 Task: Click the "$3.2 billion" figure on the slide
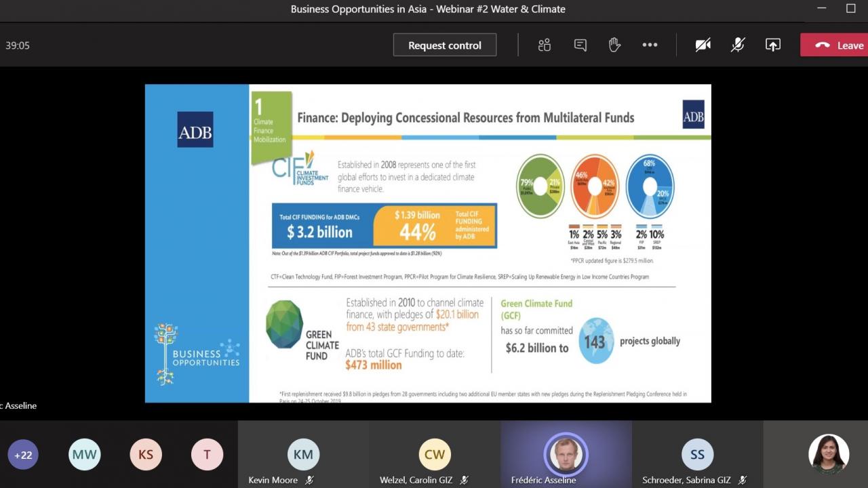(x=319, y=232)
